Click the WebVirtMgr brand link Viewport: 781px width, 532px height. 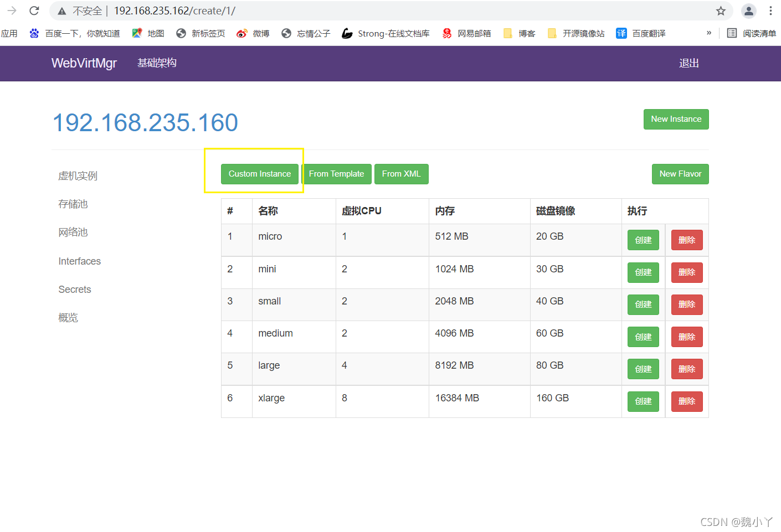[x=84, y=63]
